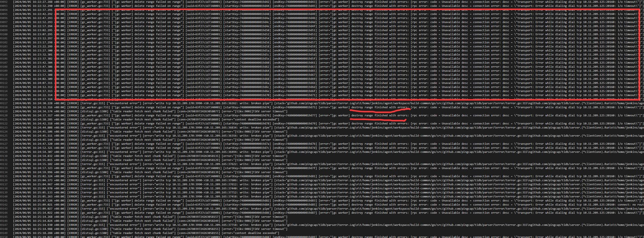Click [ERROR] tag on the 16:25:14.268 line
644x238 pixels.
[x=73, y=217]
